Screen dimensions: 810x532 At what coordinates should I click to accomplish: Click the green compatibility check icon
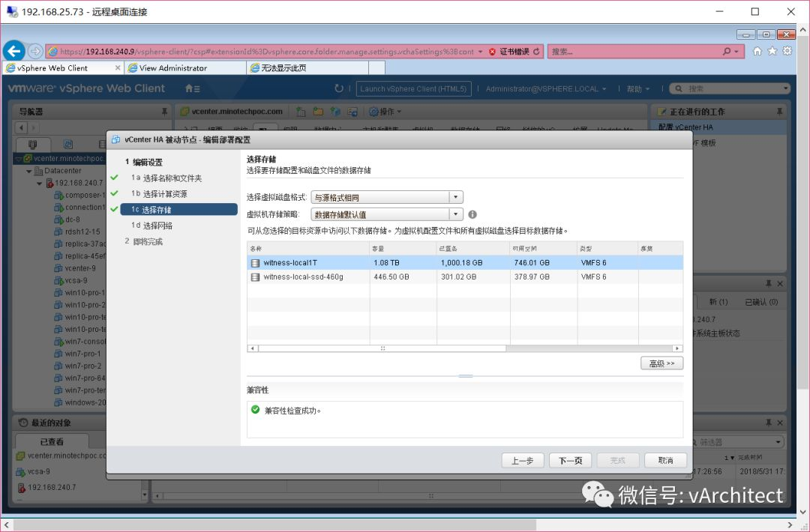coord(255,410)
